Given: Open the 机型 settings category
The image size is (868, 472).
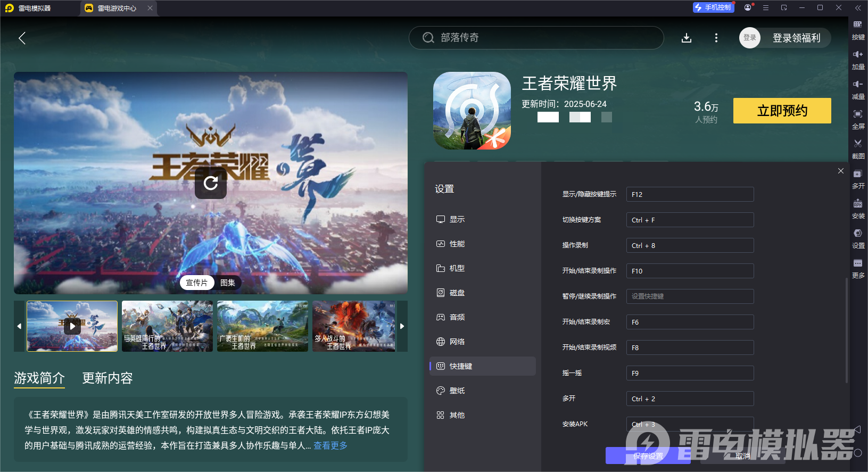Looking at the screenshot, I should click(483, 268).
